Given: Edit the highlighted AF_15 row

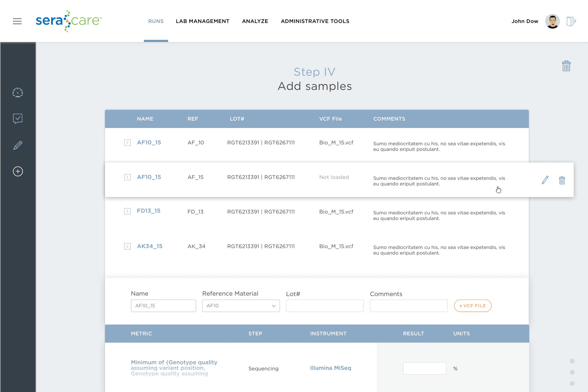Looking at the screenshot, I should (545, 180).
